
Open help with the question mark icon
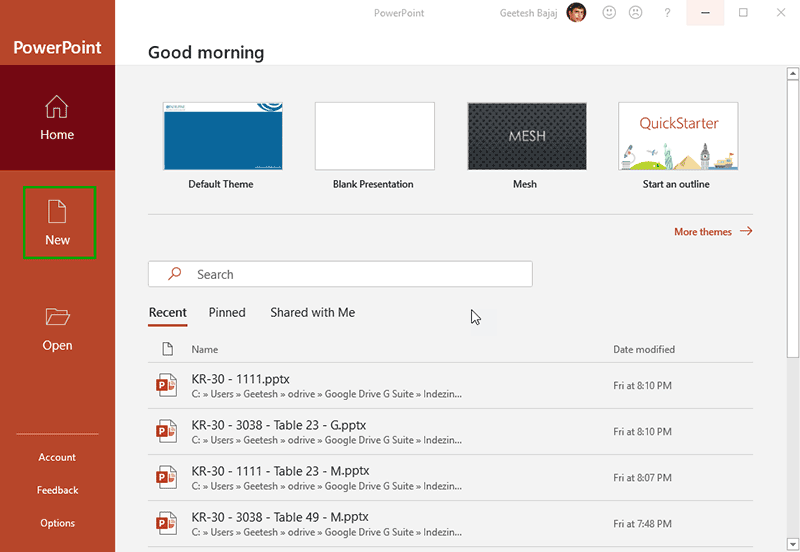667,13
